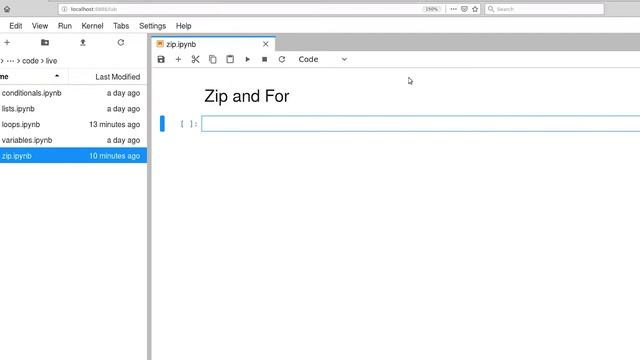This screenshot has height=360, width=640.
Task: Interrupt the kernel with the stop icon
Action: pyautogui.click(x=264, y=59)
